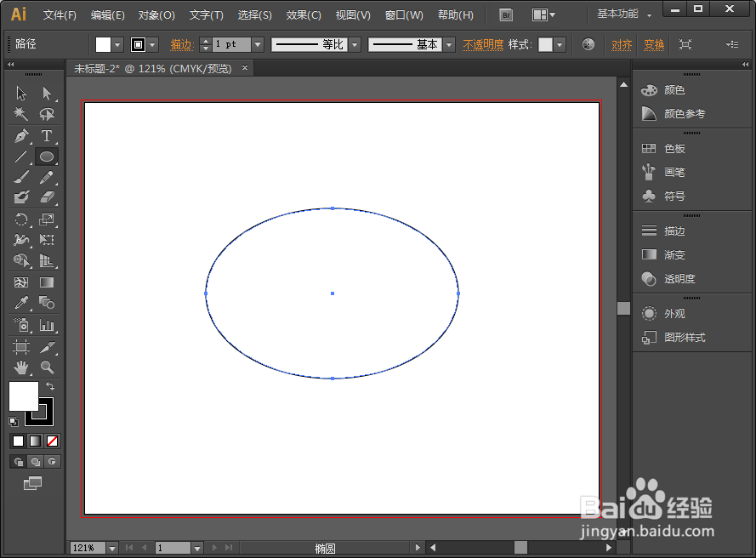The height and width of the screenshot is (558, 756).
Task: Enable Draw Behind mode
Action: tap(35, 462)
